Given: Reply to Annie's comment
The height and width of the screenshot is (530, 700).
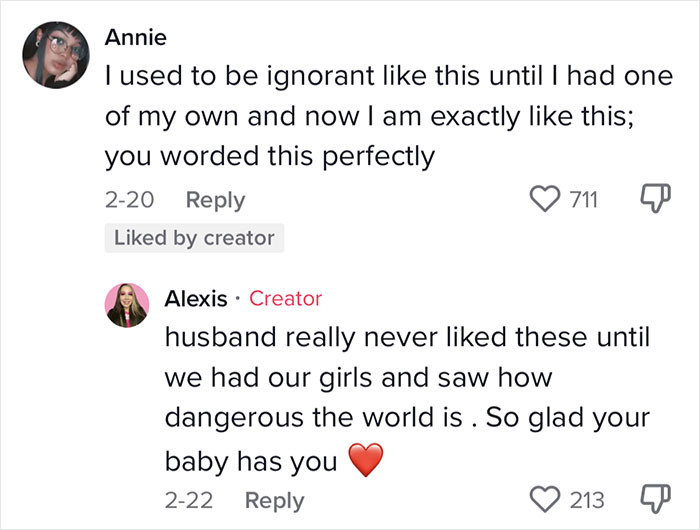Looking at the screenshot, I should click(x=215, y=200).
